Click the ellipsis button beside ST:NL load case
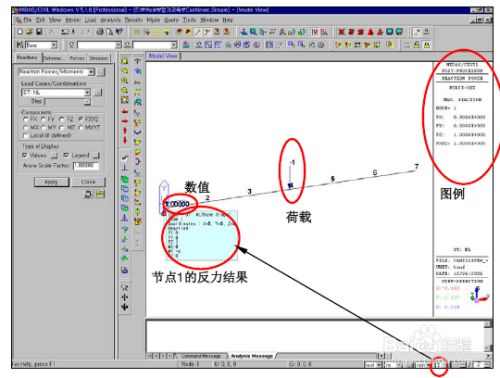500x378 pixels. 98,92
